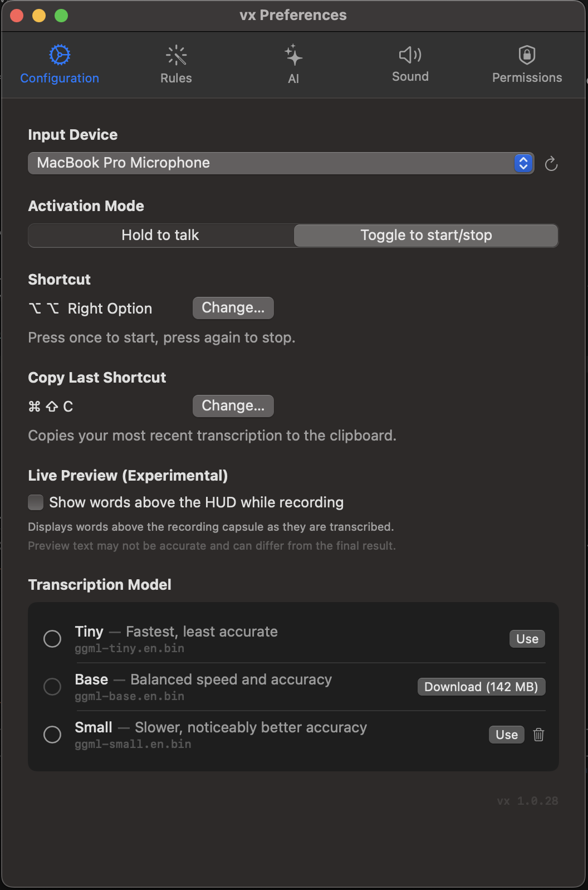Change the Right Option shortcut
This screenshot has height=890, width=588.
233,307
